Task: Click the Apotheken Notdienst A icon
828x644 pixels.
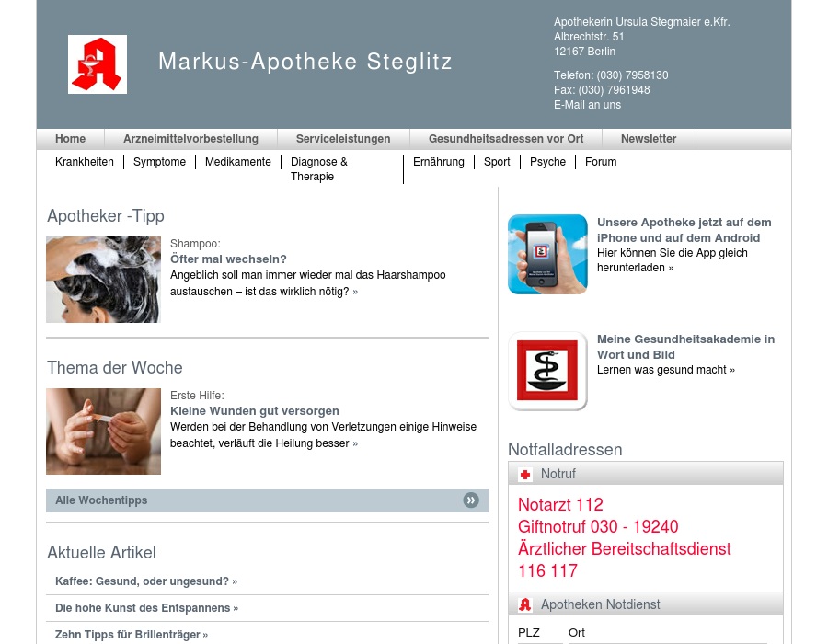Action: (525, 605)
